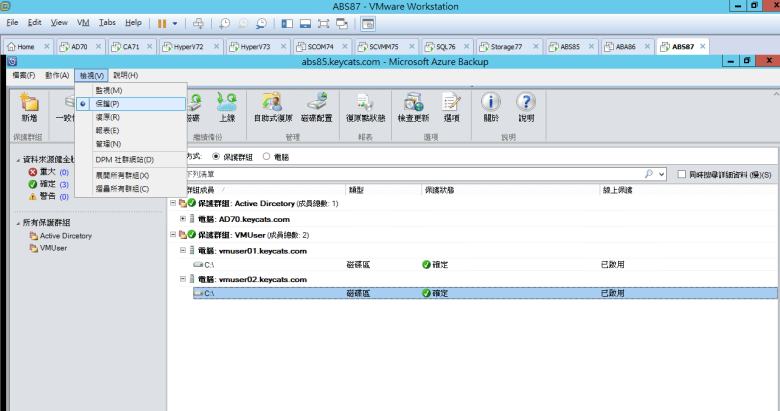Enable the 同時搜尋詳細資料 checkbox
This screenshot has width=780, height=411.
[681, 174]
